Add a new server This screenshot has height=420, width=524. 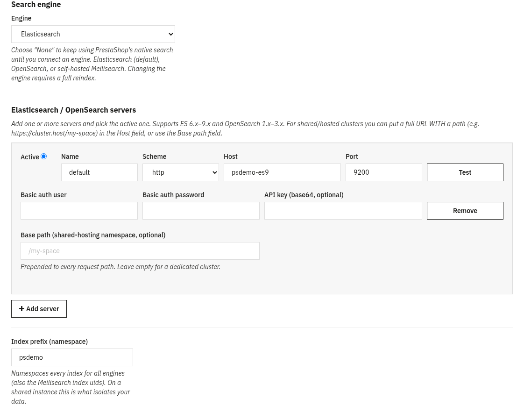tap(39, 309)
